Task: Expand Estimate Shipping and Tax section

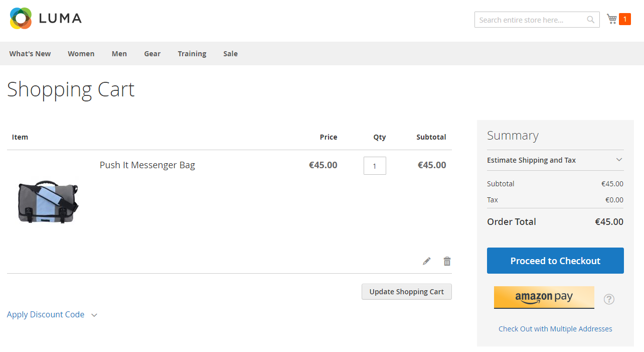Action: 555,160
